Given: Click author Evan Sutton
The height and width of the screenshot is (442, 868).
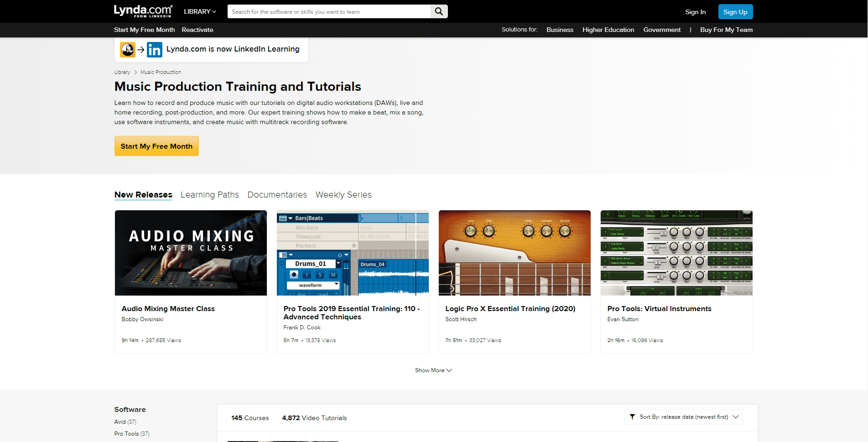Looking at the screenshot, I should point(623,319).
